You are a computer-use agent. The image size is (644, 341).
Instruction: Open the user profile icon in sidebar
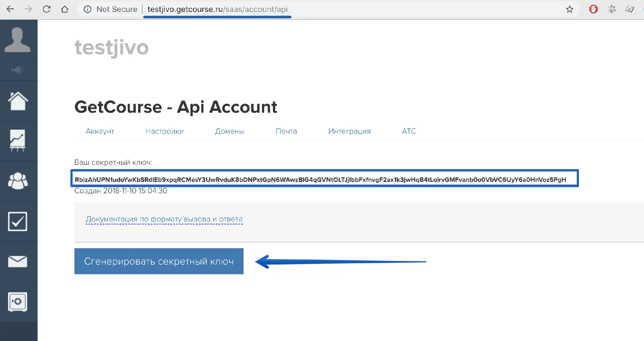[17, 40]
